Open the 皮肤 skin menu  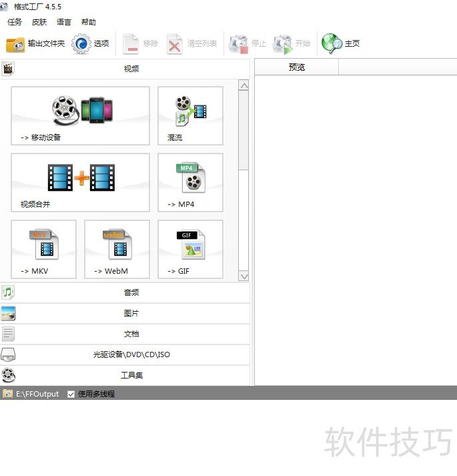(39, 22)
